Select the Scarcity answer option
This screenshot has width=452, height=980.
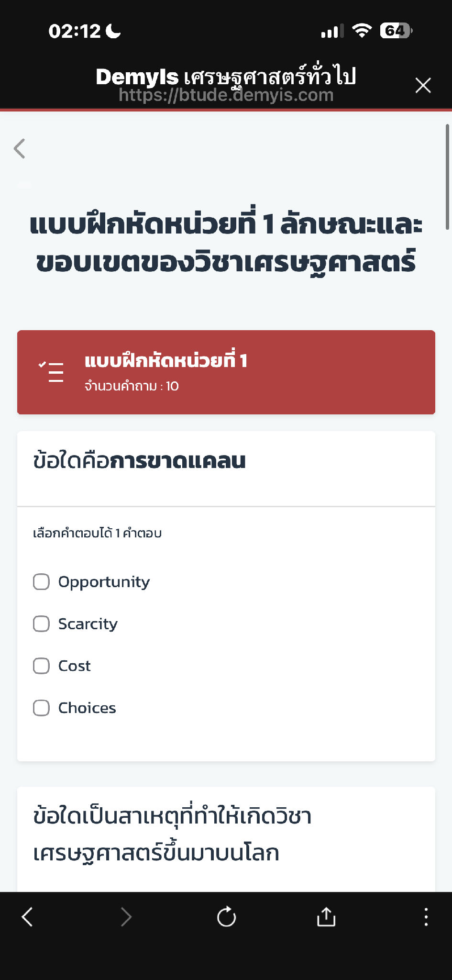click(41, 624)
